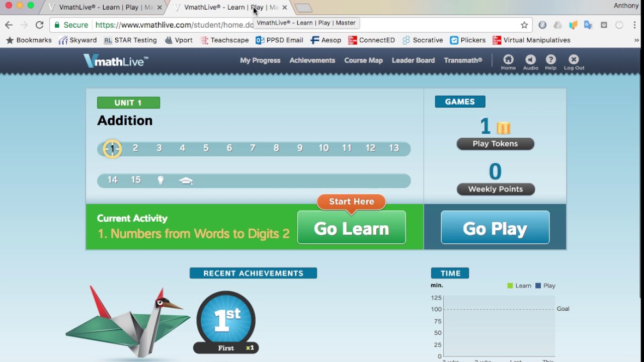Click the Go Play button

495,228
